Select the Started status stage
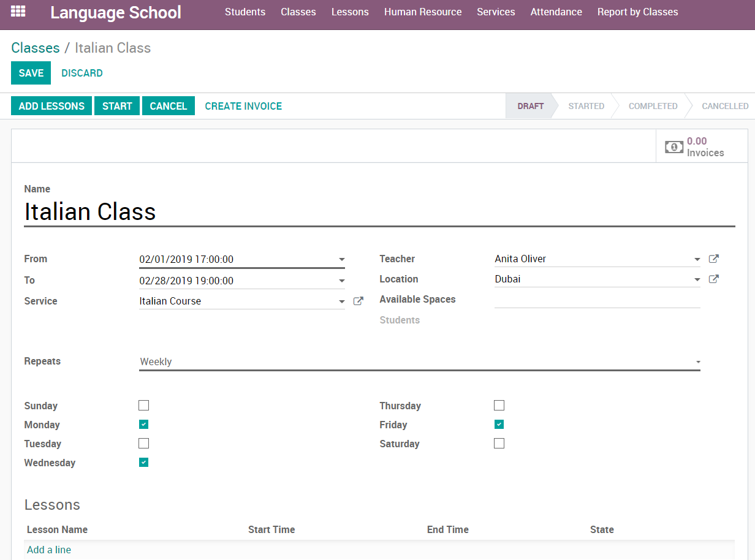The image size is (755, 560). (x=586, y=106)
